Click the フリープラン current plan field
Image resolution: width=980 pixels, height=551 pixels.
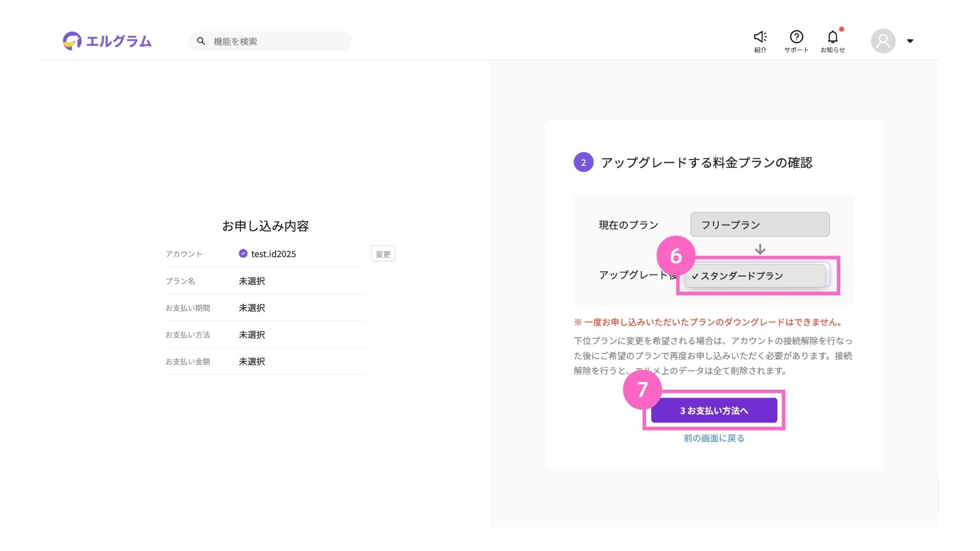click(760, 224)
